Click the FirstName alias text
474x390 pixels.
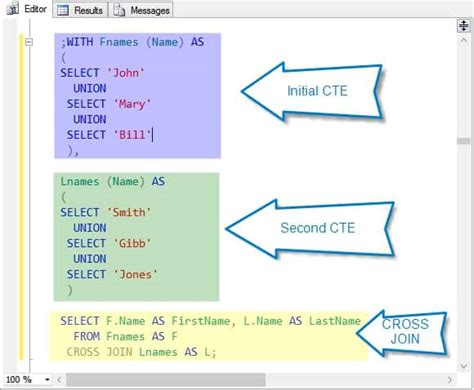pyautogui.click(x=201, y=321)
